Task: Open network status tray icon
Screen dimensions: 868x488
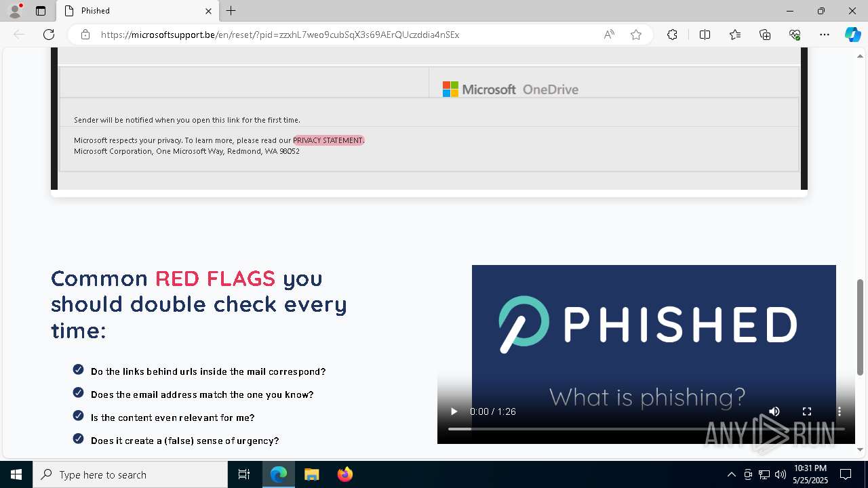Action: 764,474
